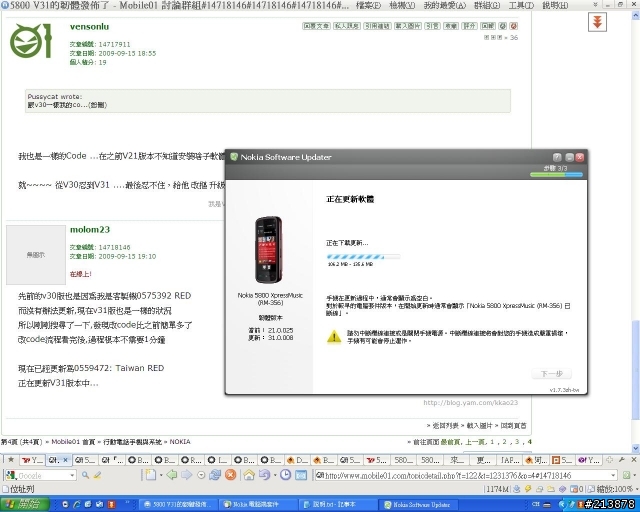Click the Nokia shield logo in the updater title bar

(232, 157)
